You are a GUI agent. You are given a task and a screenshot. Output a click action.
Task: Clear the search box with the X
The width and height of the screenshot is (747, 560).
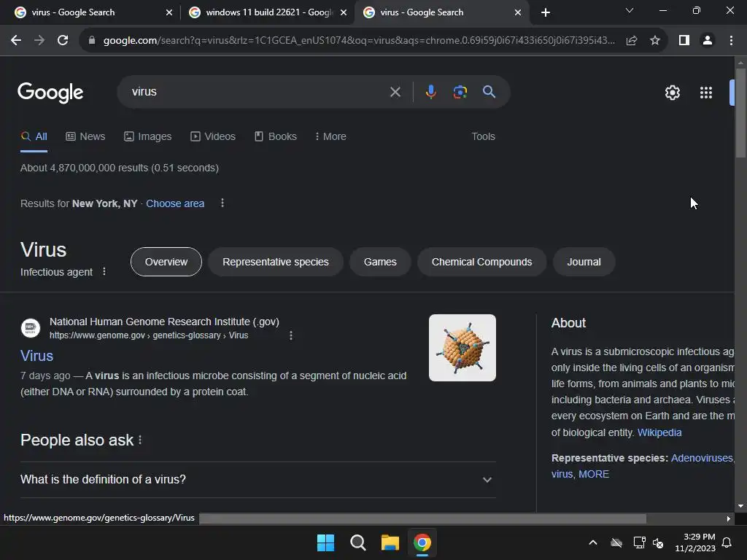point(395,92)
